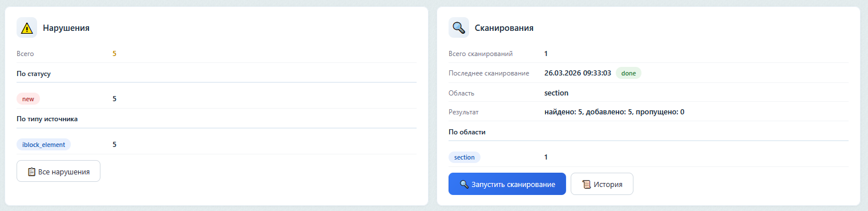Click the orange total violations count 5
Screen dimensions: 868x211
tap(114, 54)
